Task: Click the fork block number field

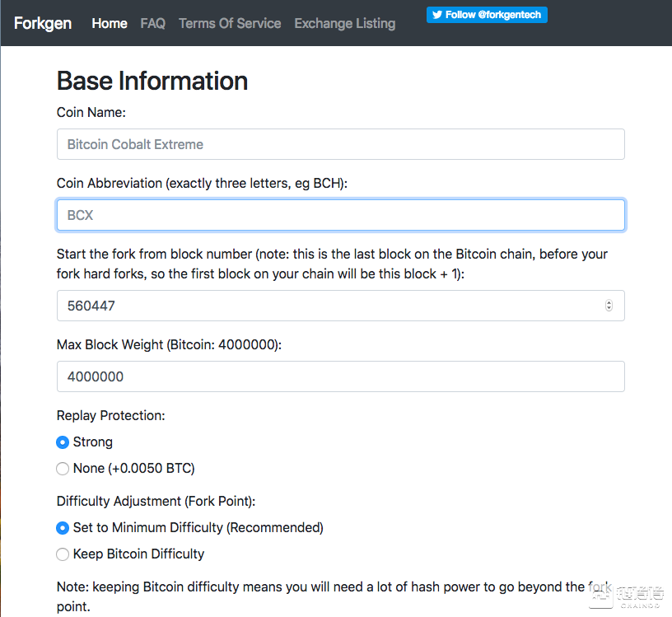Action: (x=329, y=306)
